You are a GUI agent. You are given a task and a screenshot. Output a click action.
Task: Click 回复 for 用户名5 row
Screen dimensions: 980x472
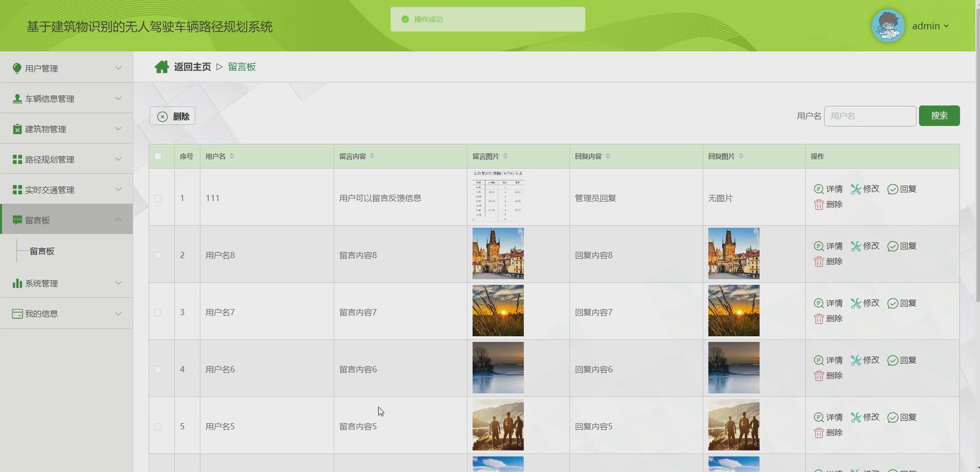coord(902,417)
